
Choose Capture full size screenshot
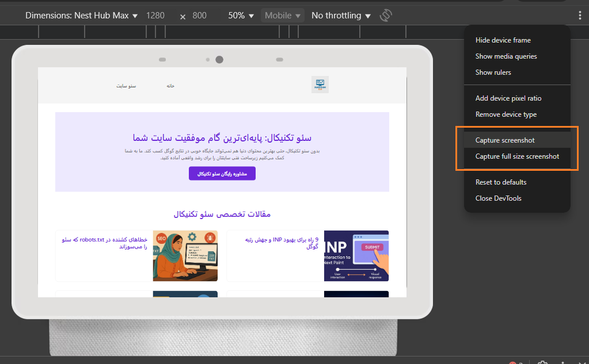click(517, 156)
